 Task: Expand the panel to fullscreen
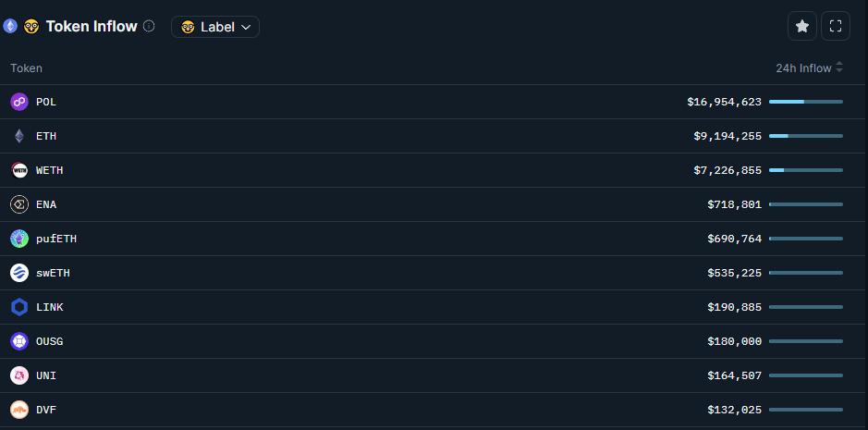[836, 27]
